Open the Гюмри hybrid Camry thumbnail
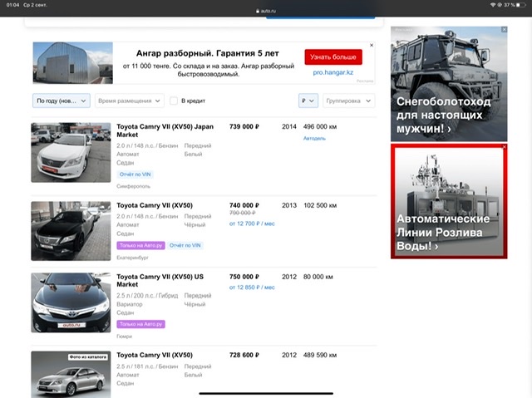This screenshot has width=532, height=398. (71, 302)
